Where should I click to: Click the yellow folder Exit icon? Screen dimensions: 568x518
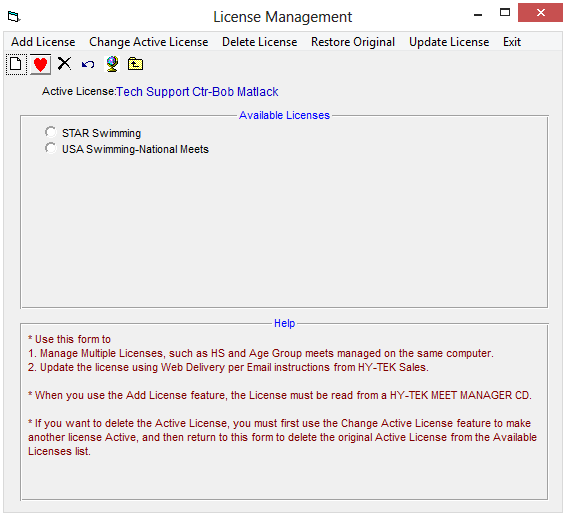[x=135, y=64]
